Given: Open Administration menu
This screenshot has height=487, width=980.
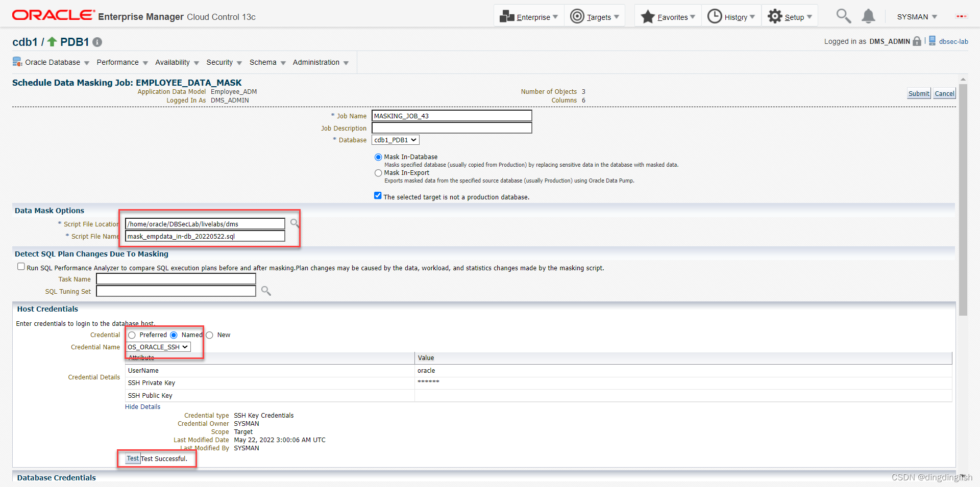Looking at the screenshot, I should (x=321, y=62).
